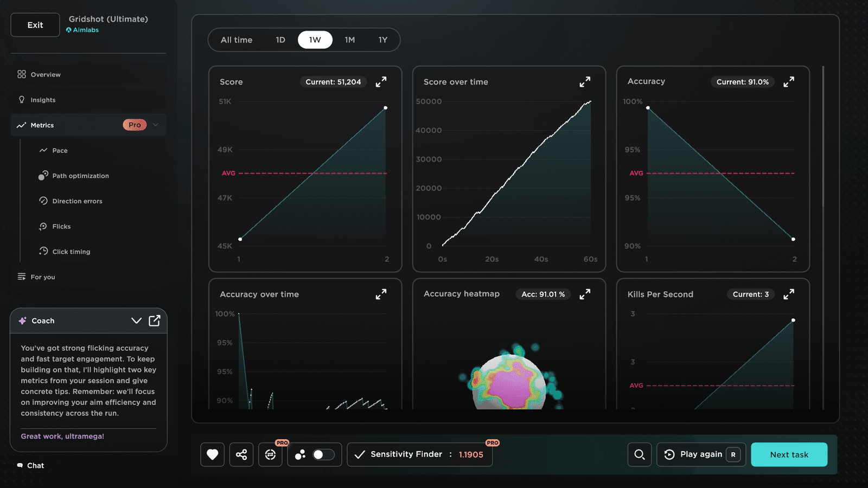The width and height of the screenshot is (868, 488).
Task: Select the 1D time range
Action: (280, 40)
